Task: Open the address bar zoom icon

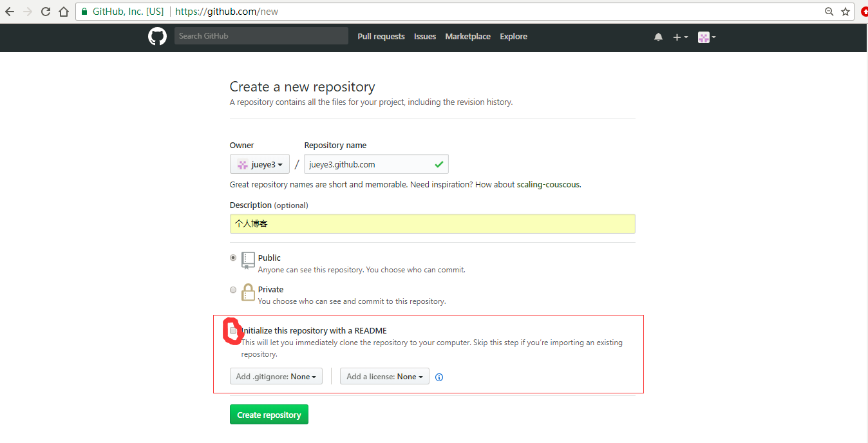Action: click(x=829, y=12)
